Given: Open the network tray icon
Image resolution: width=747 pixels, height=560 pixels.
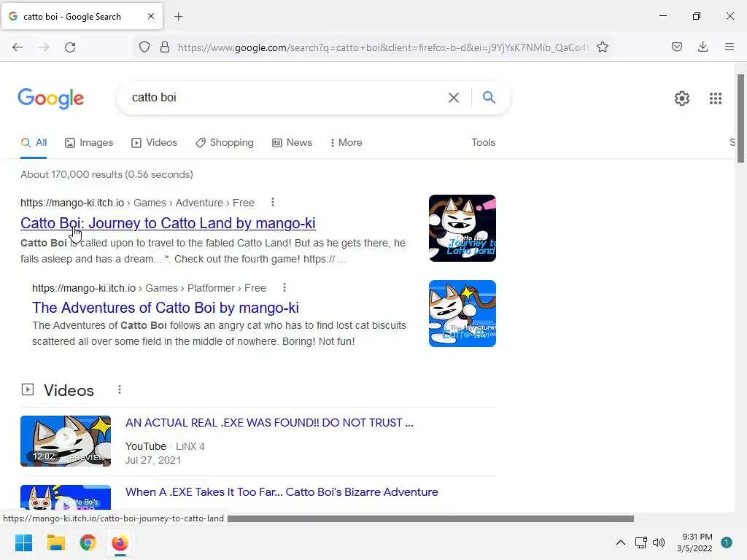Looking at the screenshot, I should click(x=640, y=542).
